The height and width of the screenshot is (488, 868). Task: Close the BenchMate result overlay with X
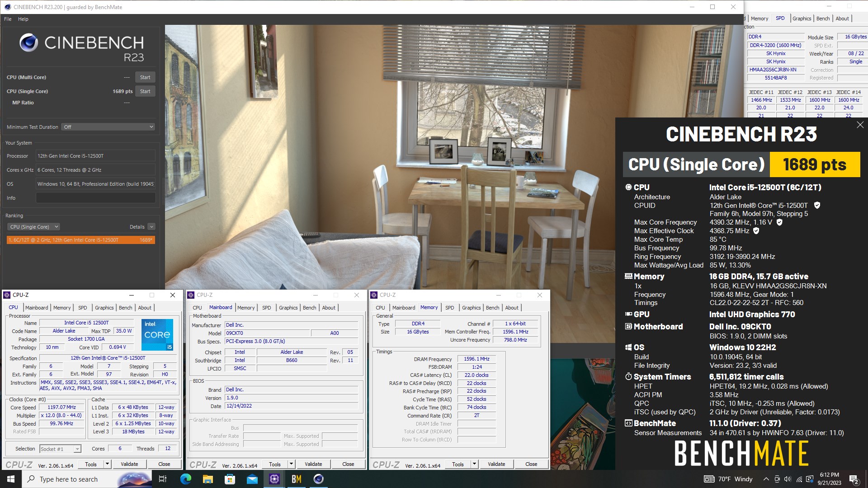860,125
